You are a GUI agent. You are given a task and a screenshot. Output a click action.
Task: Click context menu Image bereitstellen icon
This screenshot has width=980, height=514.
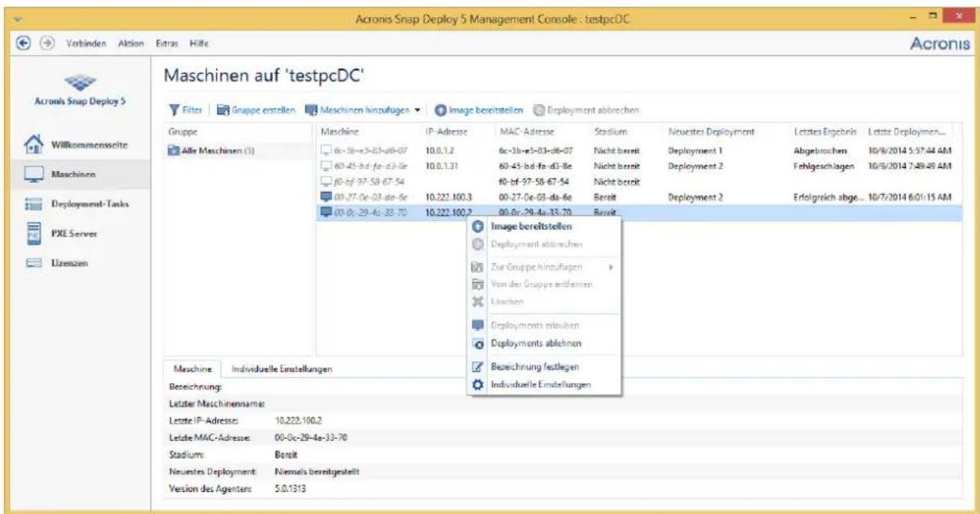pos(477,226)
